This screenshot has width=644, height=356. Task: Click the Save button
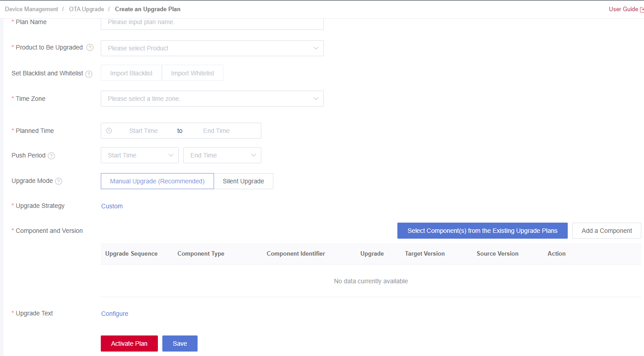pos(180,344)
